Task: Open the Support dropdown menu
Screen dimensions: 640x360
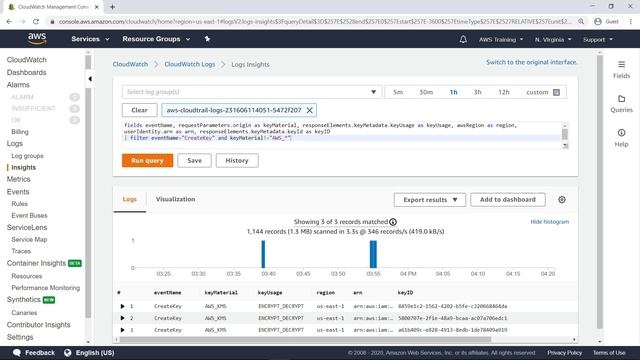Action: [x=598, y=40]
